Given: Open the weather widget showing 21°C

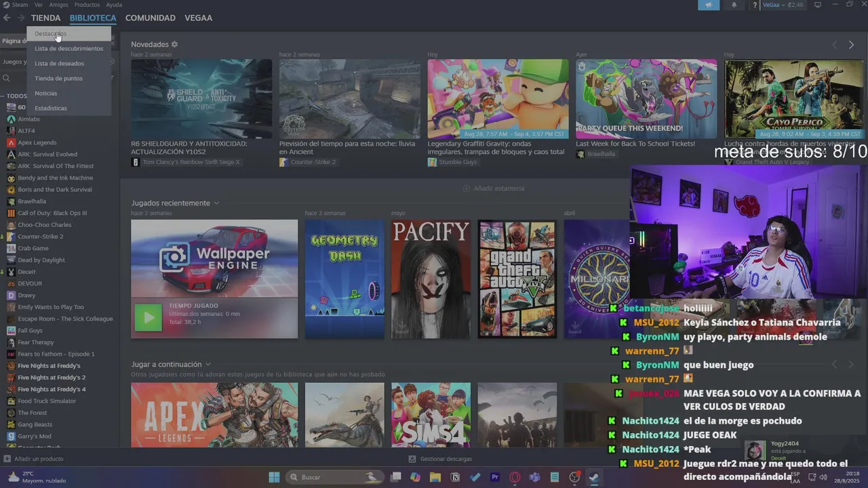Looking at the screenshot, I should click(37, 477).
